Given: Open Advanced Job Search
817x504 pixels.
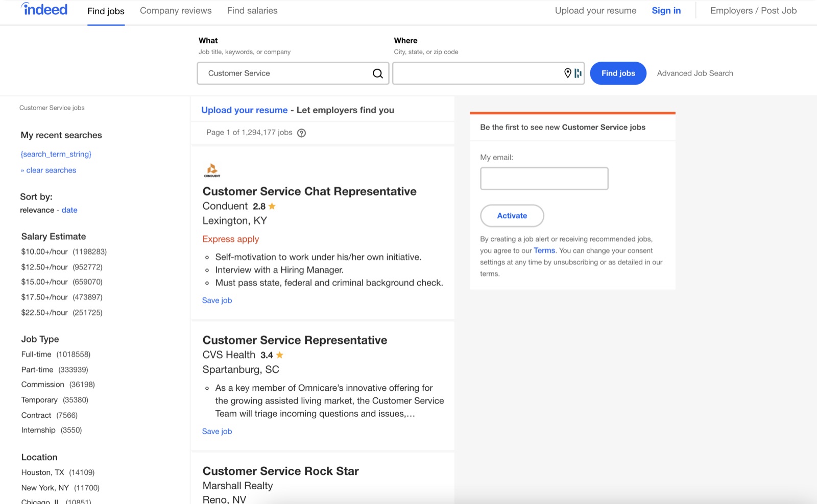Looking at the screenshot, I should pos(695,73).
